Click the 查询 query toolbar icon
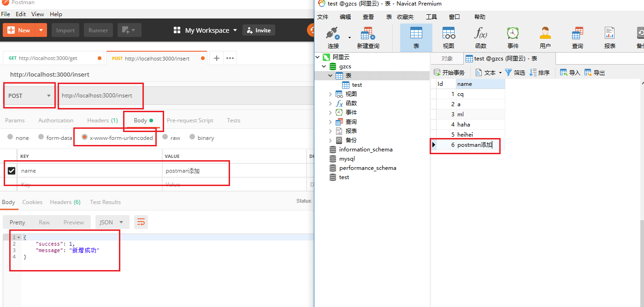The height and width of the screenshot is (307, 644). pos(578,38)
